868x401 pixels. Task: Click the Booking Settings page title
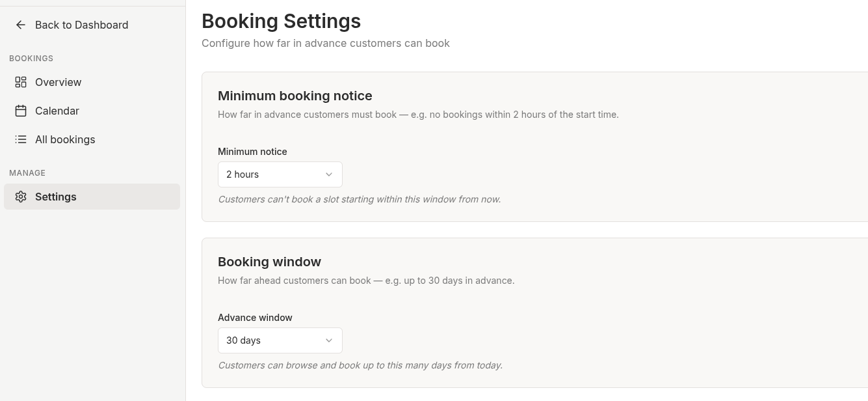(x=281, y=21)
